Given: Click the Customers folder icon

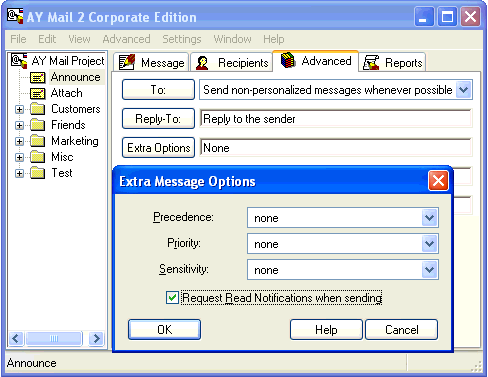Looking at the screenshot, I should tap(38, 109).
